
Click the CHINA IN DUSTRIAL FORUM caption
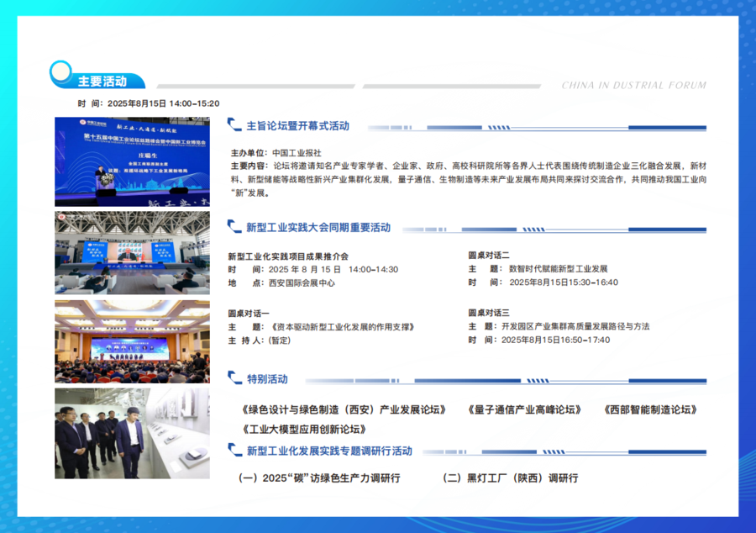[x=633, y=86]
